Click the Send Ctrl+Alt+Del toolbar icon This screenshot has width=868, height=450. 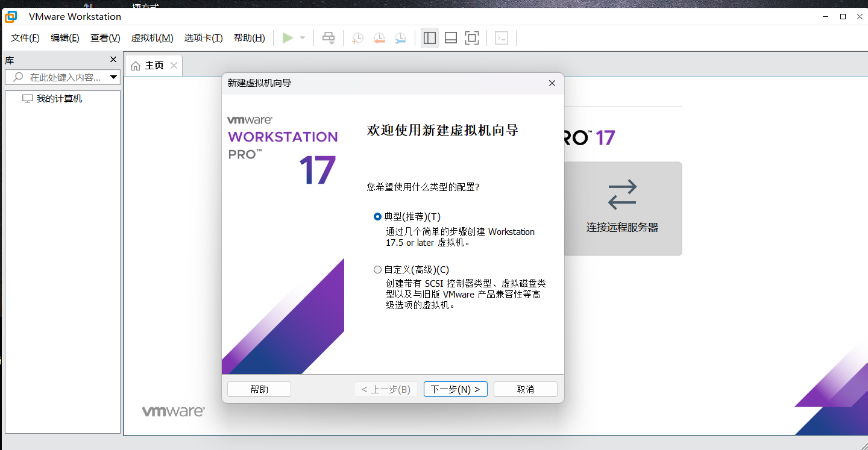point(329,38)
